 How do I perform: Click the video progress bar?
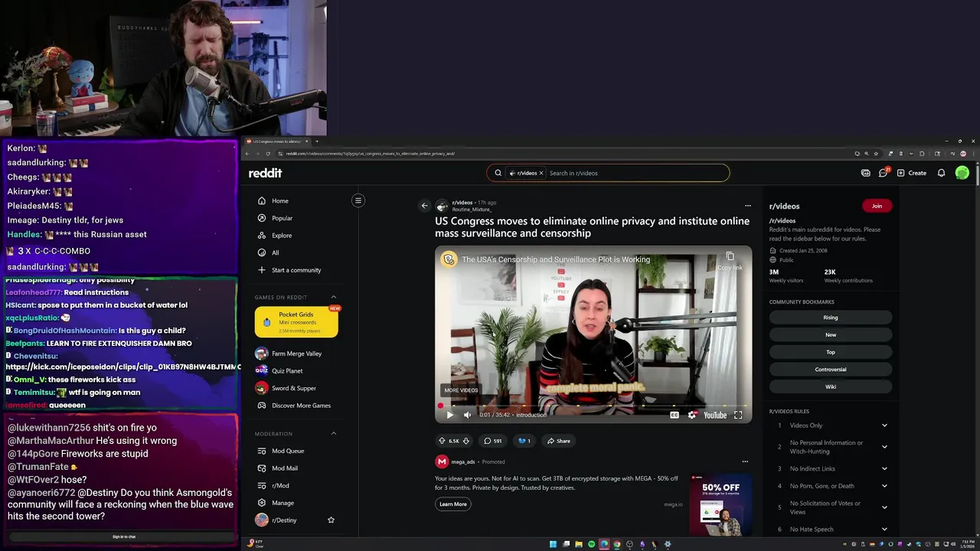(x=593, y=406)
